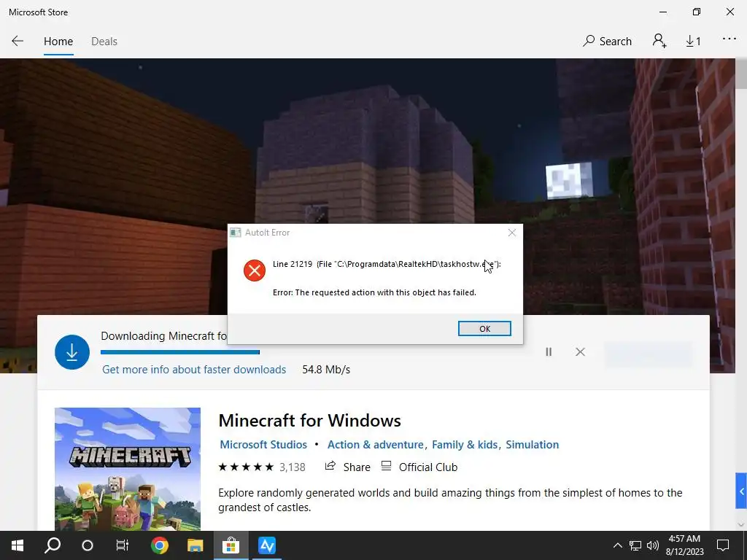Image resolution: width=747 pixels, height=560 pixels.
Task: Click the 54.8 Mb/s download speed
Action: 326,370
